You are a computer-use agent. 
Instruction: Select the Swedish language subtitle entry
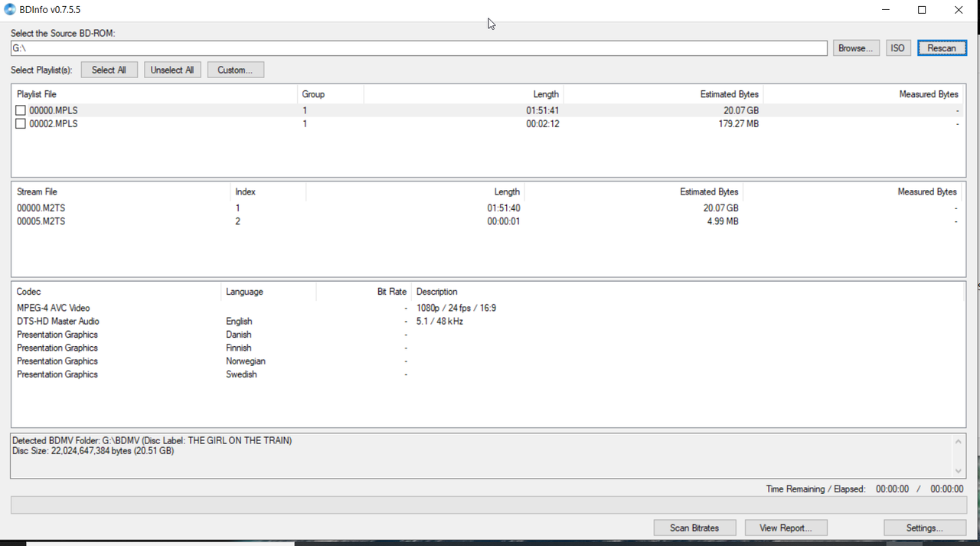tap(241, 374)
